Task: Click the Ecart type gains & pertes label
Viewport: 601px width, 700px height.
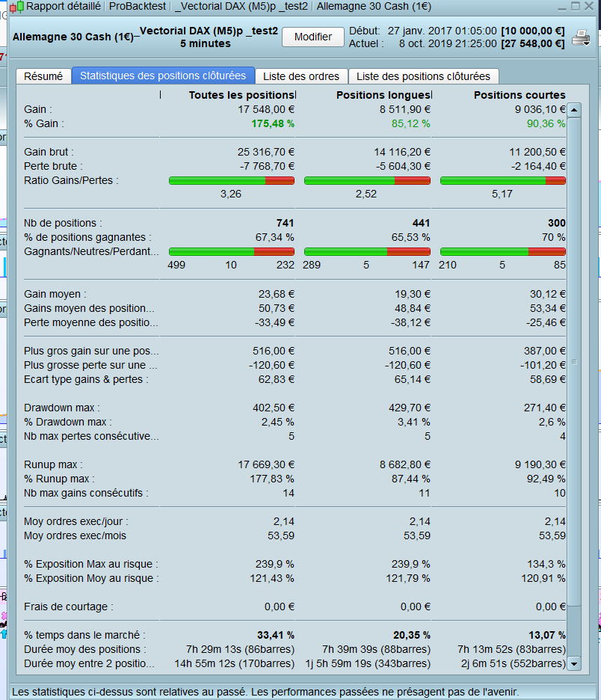Action: (x=86, y=379)
